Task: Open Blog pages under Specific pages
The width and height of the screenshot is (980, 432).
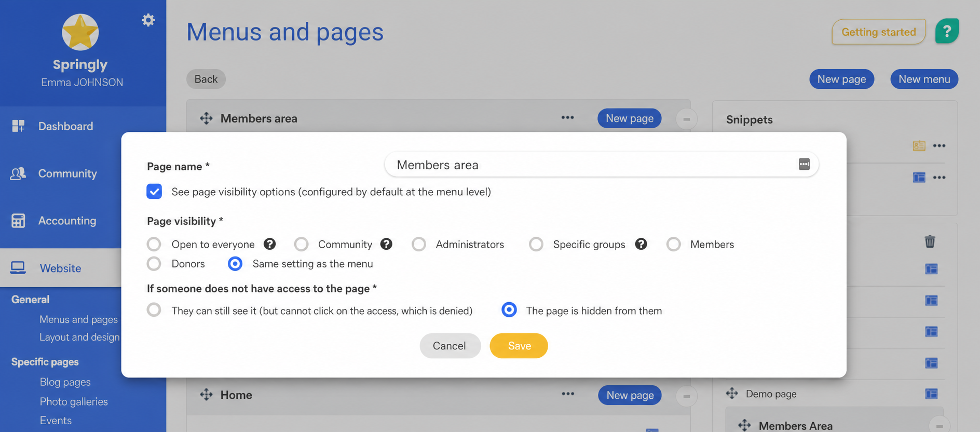Action: pyautogui.click(x=65, y=382)
